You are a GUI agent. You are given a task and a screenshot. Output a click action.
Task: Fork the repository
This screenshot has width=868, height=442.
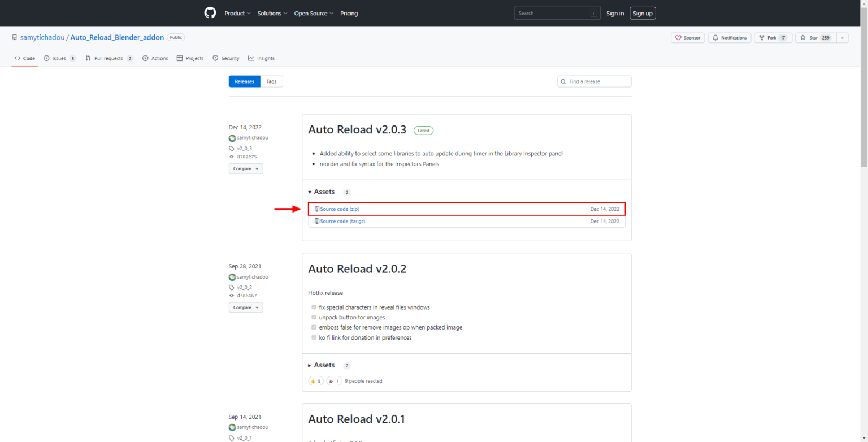(x=771, y=38)
